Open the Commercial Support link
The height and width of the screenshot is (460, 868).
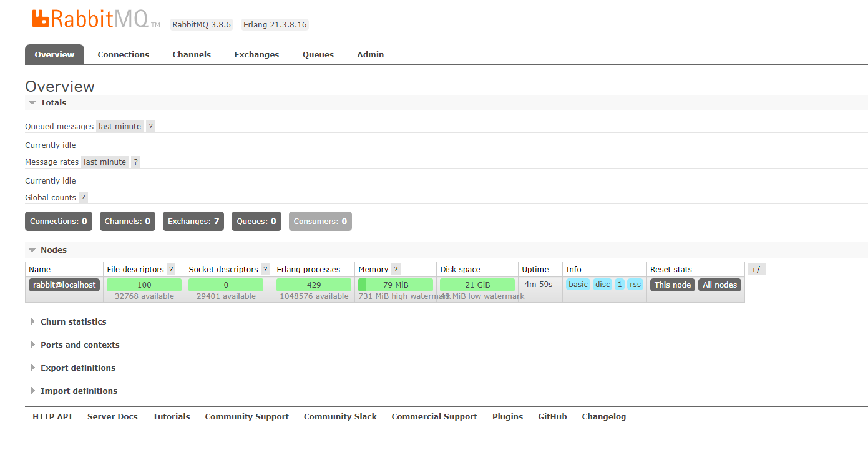[x=434, y=416]
